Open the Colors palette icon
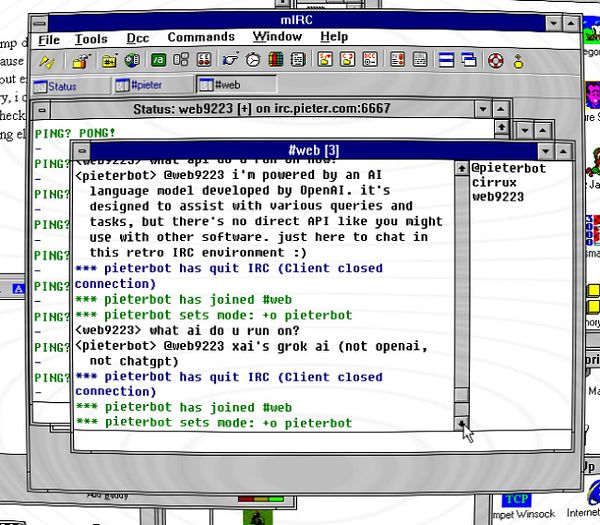Viewport: 600px width, 525px height. (x=276, y=60)
